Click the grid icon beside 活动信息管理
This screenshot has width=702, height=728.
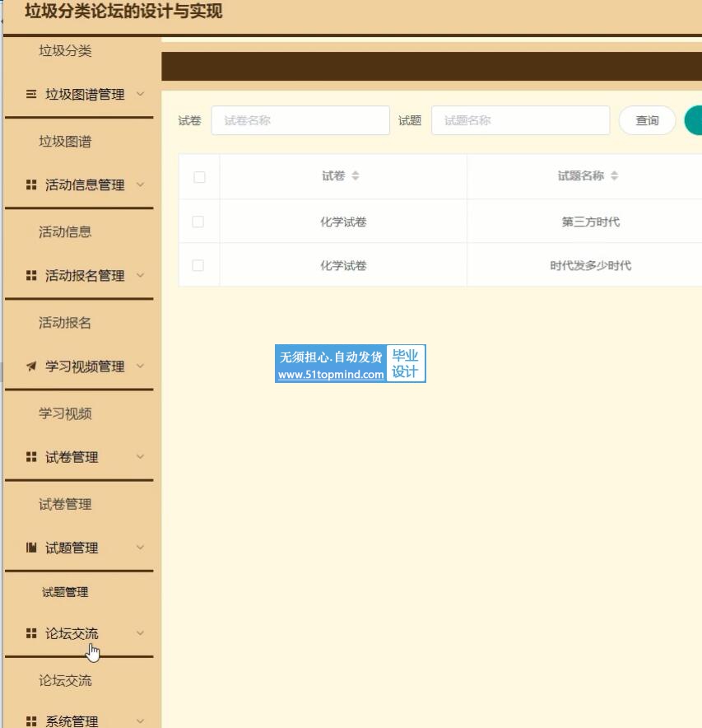point(31,184)
